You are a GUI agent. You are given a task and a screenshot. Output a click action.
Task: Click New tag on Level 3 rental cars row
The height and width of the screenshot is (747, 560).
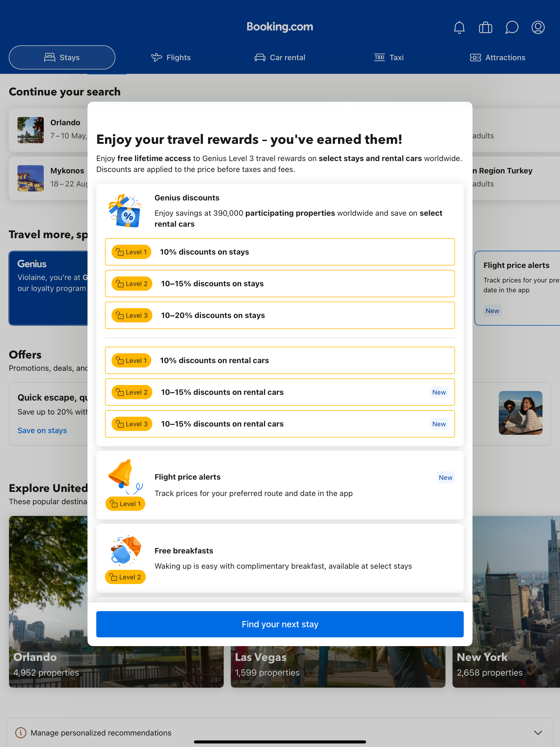pos(439,424)
